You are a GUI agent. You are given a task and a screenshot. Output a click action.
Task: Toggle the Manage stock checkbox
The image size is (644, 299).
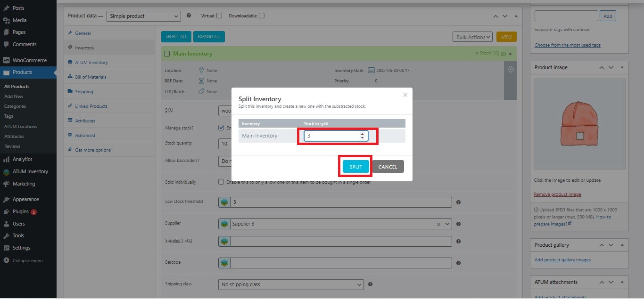pyautogui.click(x=221, y=128)
